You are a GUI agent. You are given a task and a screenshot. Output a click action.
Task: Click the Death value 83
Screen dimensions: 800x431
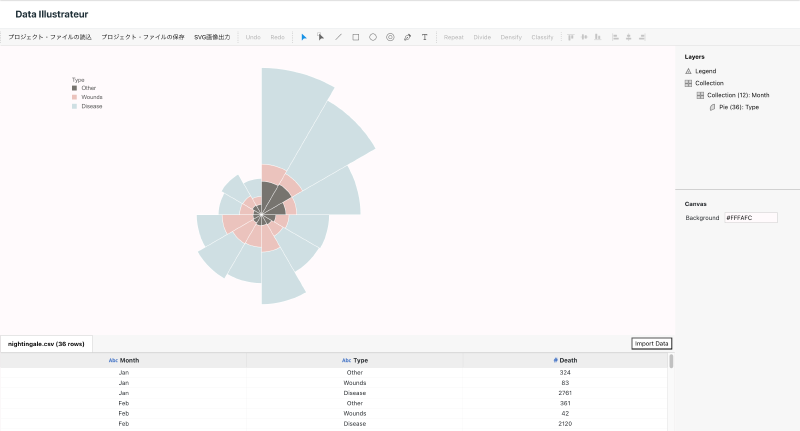tap(565, 383)
